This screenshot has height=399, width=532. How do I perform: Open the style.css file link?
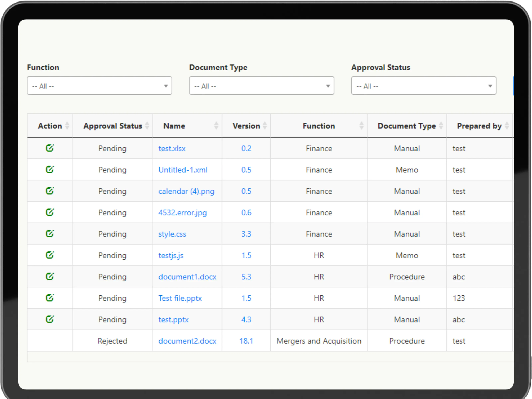pos(172,234)
